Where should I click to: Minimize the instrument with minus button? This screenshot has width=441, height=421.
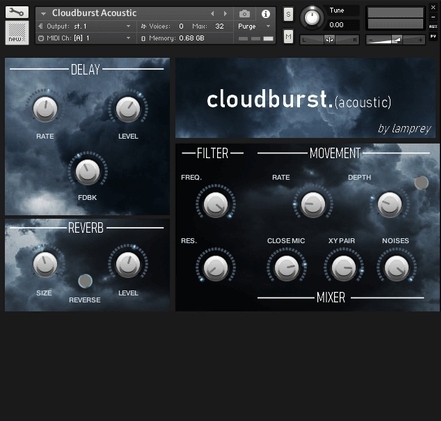click(x=433, y=17)
